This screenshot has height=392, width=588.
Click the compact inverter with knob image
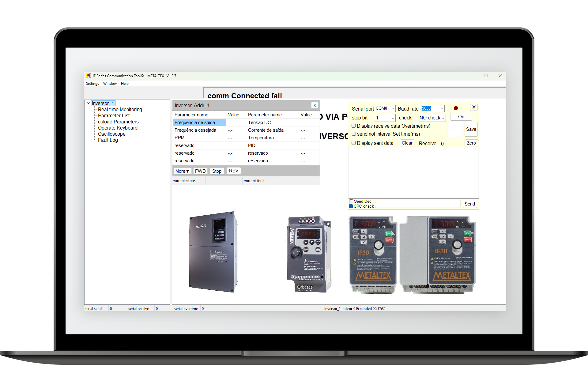pyautogui.click(x=309, y=254)
